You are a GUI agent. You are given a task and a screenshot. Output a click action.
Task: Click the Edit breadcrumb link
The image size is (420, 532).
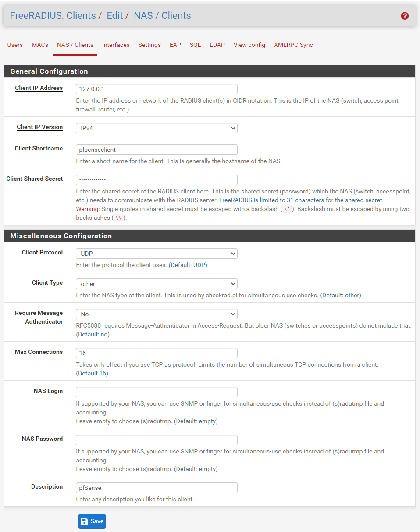[115, 16]
